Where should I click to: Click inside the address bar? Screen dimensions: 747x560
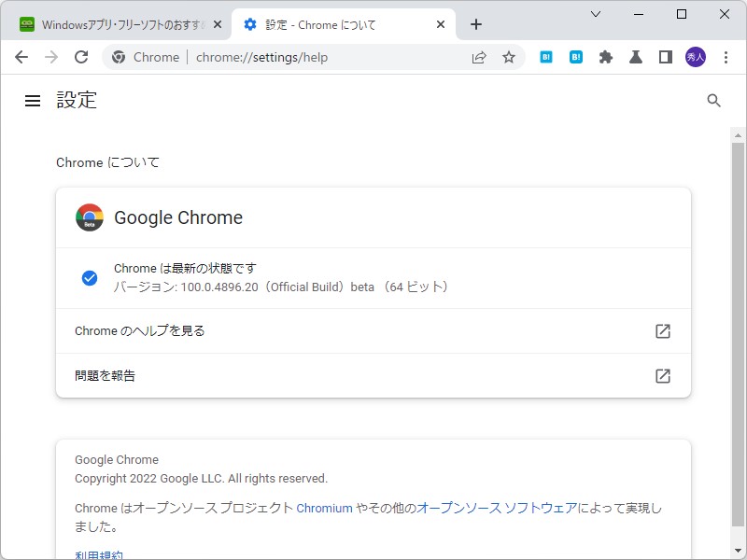coord(280,57)
